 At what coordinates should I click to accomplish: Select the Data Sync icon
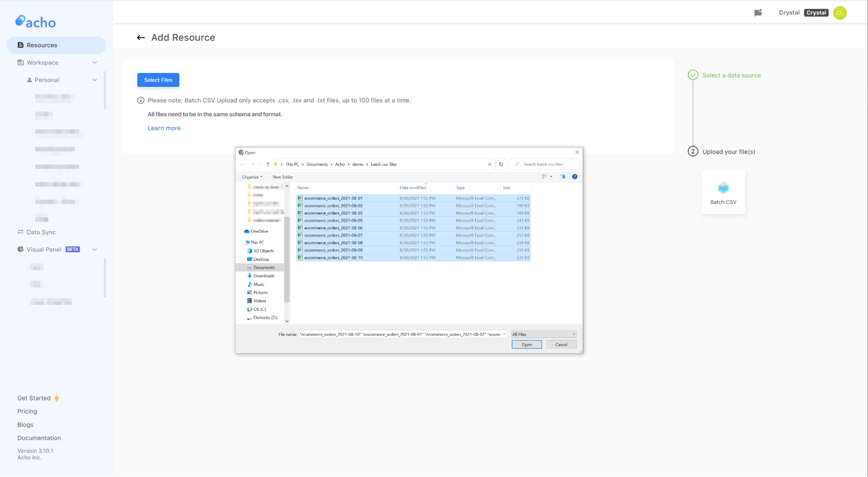[x=20, y=232]
